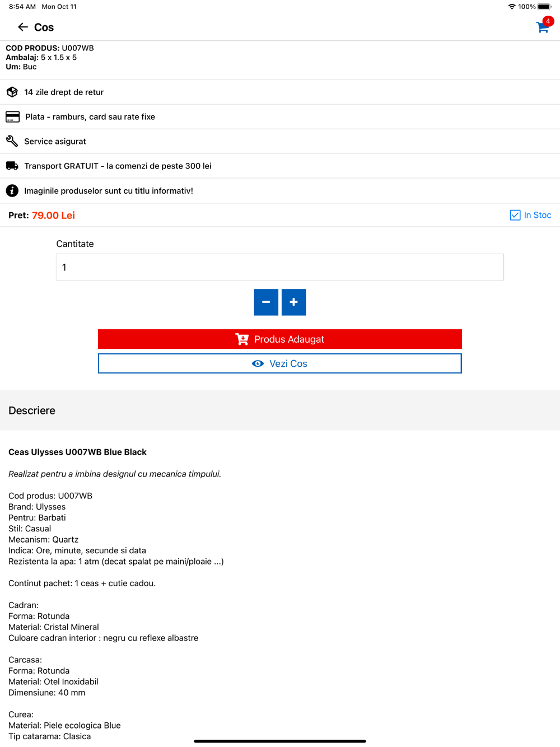Tap 'Imaginile produselor sunt cu titlu informativ!'

(x=109, y=190)
